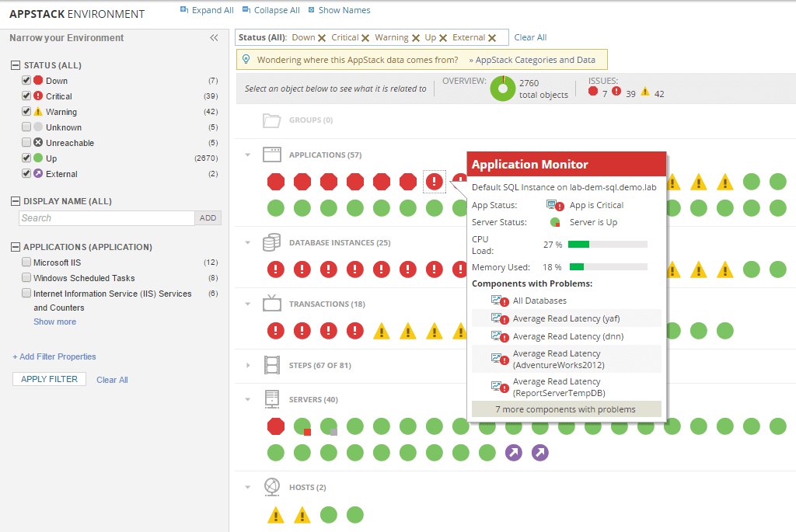Select the first warning host triangle

[276, 515]
